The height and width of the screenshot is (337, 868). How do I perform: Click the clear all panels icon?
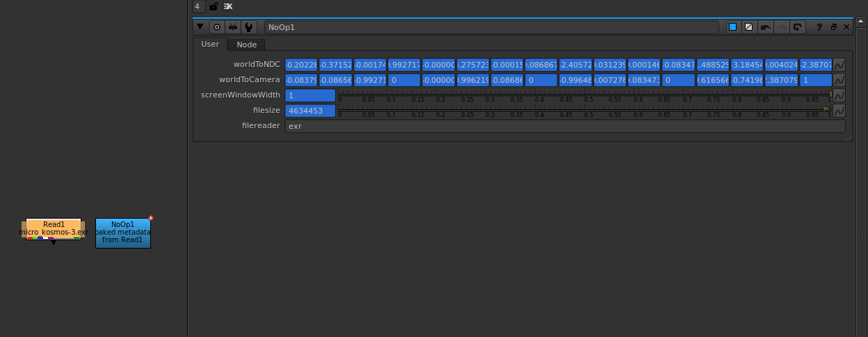(227, 6)
